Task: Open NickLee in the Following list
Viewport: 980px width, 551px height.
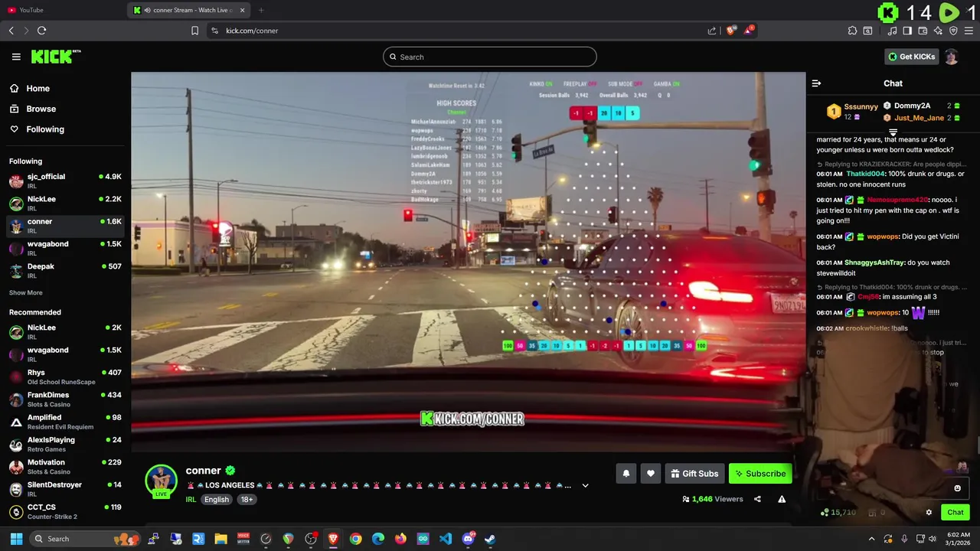Action: click(65, 203)
